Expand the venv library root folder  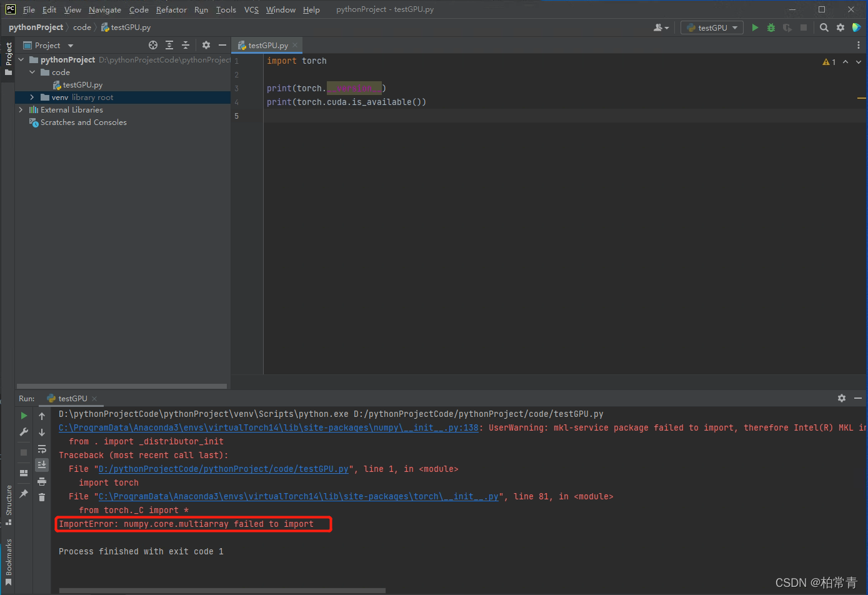click(32, 97)
